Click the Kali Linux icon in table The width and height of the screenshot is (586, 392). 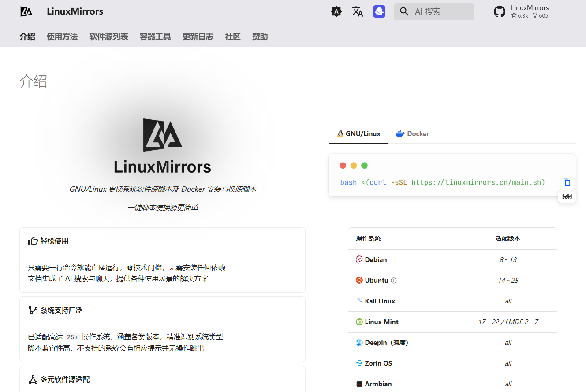coord(359,301)
